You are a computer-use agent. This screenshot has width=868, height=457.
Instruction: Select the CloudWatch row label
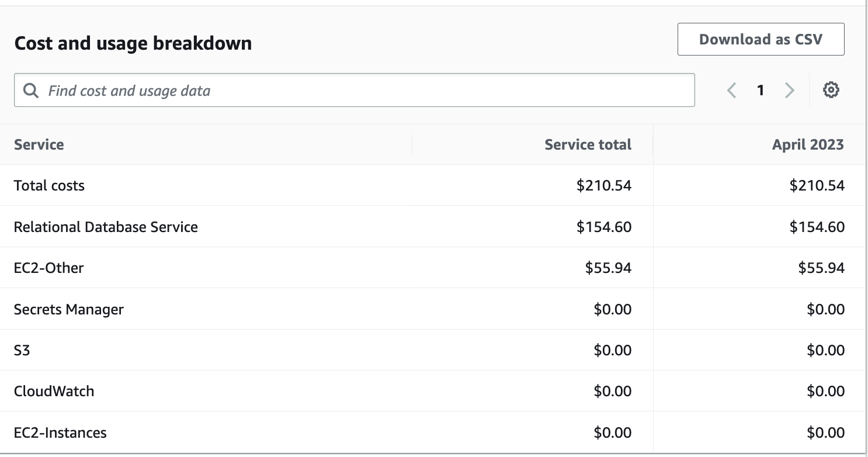pyautogui.click(x=54, y=391)
